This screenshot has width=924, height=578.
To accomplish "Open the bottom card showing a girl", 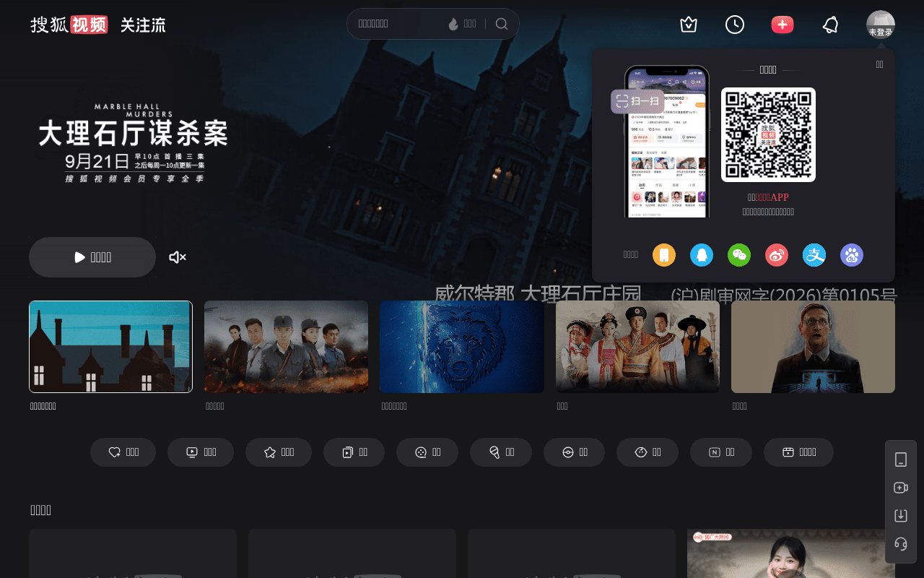I will [x=791, y=553].
